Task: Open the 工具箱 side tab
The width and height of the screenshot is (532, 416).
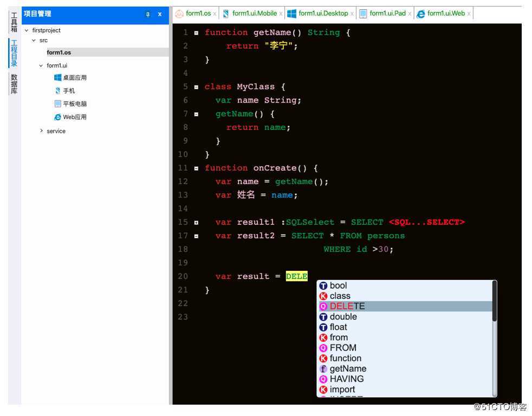Action: (x=14, y=22)
